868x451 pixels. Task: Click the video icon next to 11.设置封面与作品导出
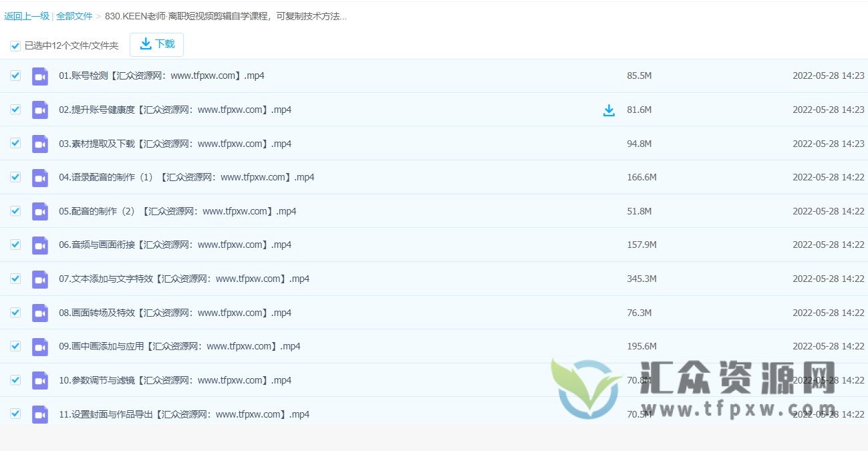(39, 414)
